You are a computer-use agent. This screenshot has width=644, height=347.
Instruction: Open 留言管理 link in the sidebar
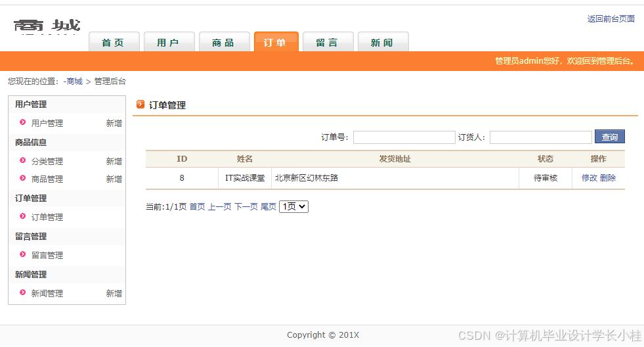[x=47, y=256]
